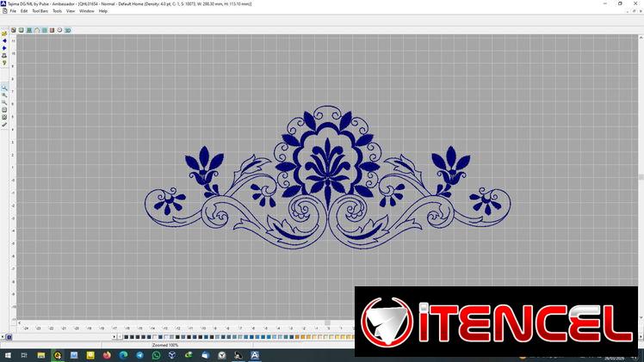
Task: Open Task View on the taskbar
Action: pyautogui.click(x=24, y=355)
